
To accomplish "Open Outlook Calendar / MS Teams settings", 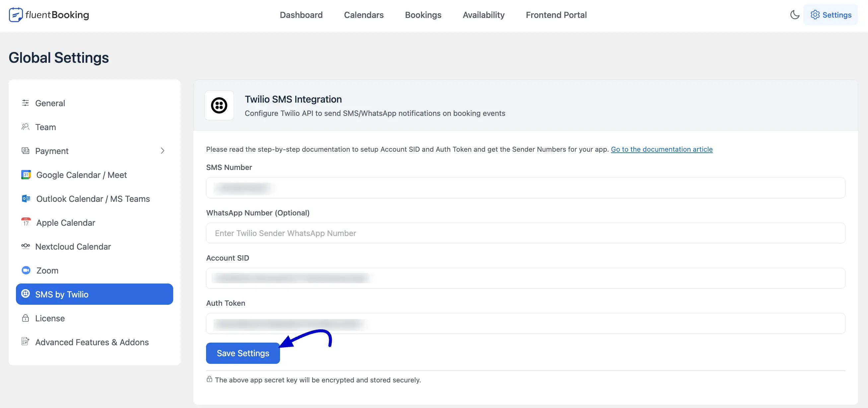I will point(94,199).
